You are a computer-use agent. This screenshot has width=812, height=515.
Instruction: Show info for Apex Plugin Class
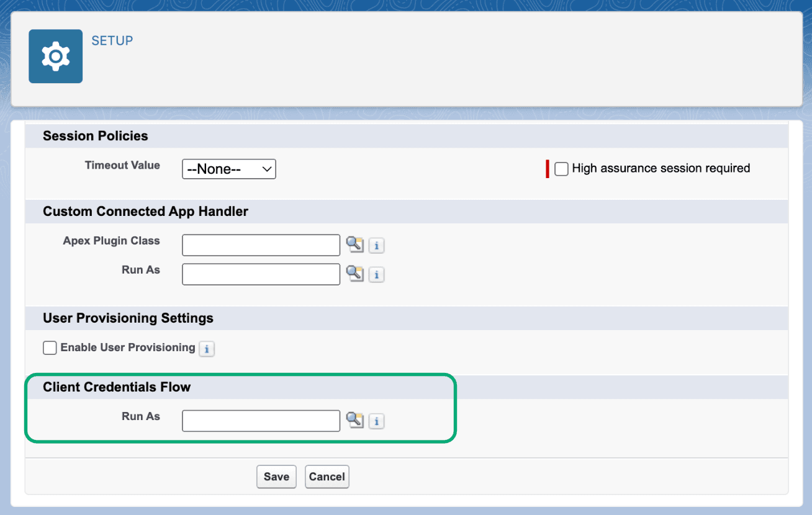[376, 246]
